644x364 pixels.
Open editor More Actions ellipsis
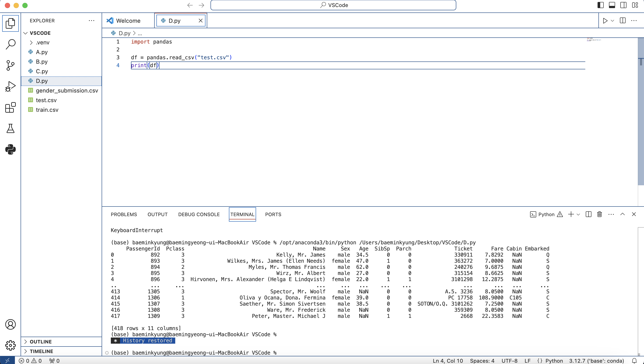634,21
